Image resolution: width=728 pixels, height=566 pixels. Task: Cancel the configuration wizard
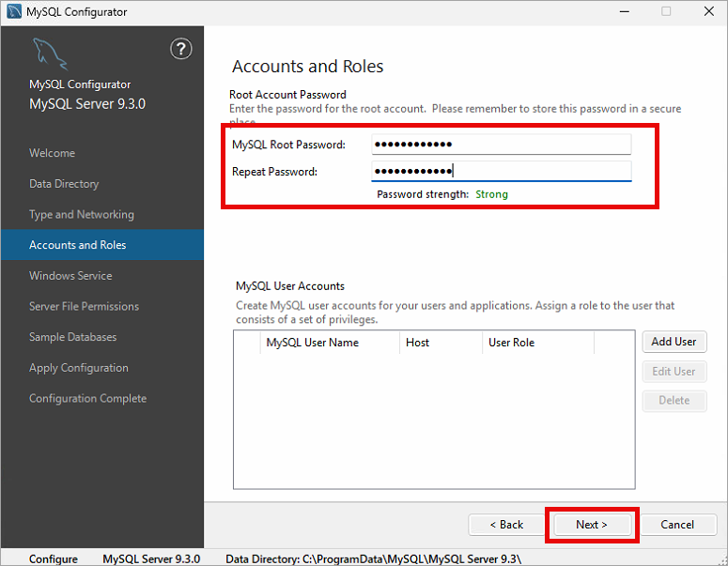(x=677, y=525)
